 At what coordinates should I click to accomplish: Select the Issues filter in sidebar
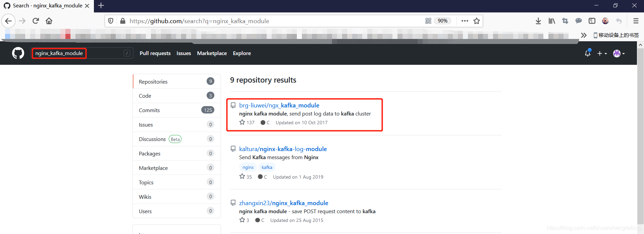pyautogui.click(x=177, y=125)
